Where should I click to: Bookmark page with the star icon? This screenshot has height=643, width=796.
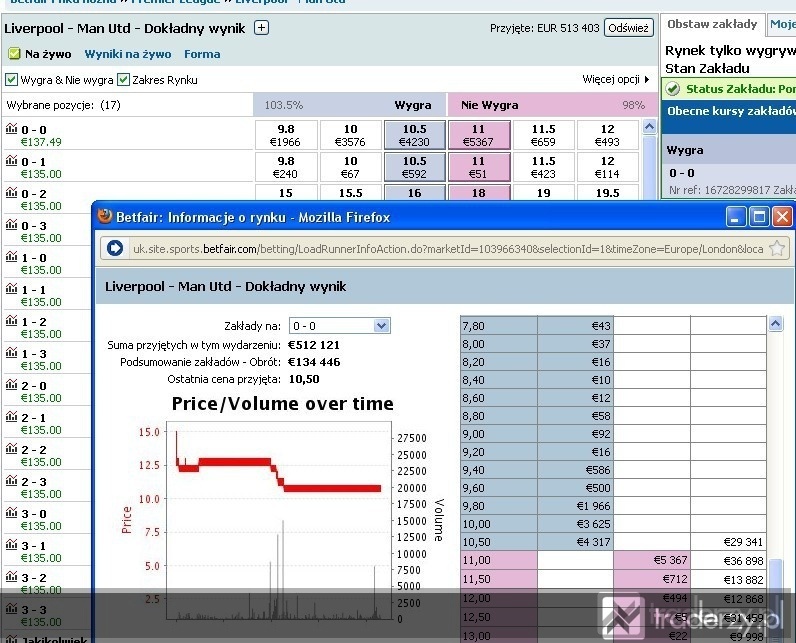pos(777,249)
